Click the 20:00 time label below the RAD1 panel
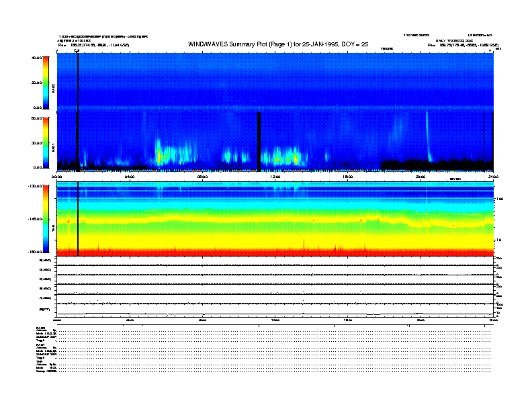This screenshot has width=532, height=411. [420, 177]
